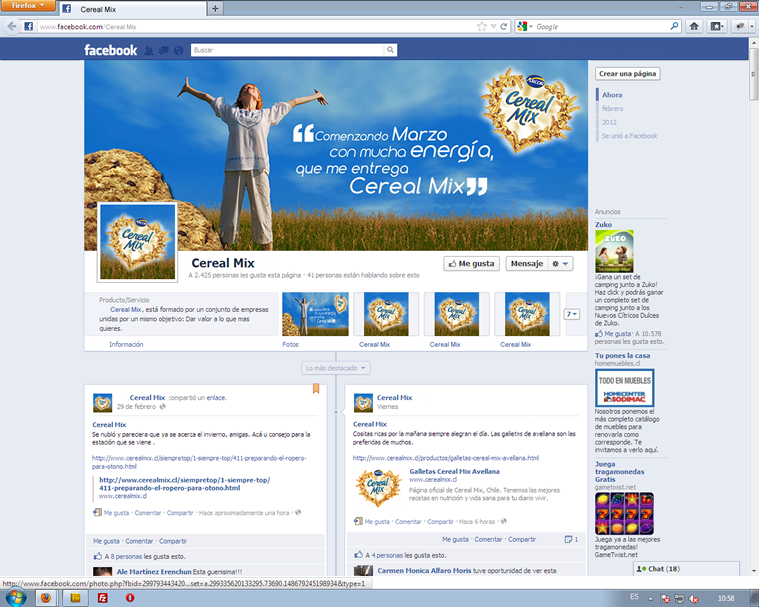The height and width of the screenshot is (607, 759).
Task: Bookmark page with the star icon
Action: click(482, 27)
